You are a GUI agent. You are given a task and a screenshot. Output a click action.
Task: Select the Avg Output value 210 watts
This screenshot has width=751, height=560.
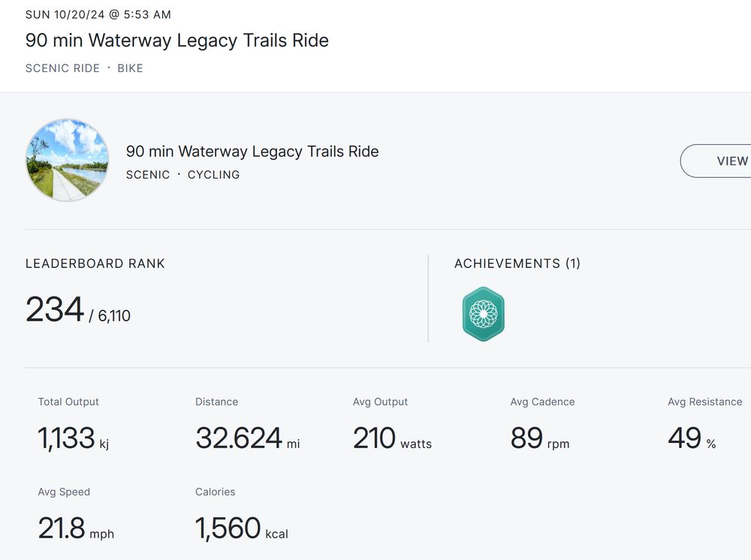tap(392, 438)
